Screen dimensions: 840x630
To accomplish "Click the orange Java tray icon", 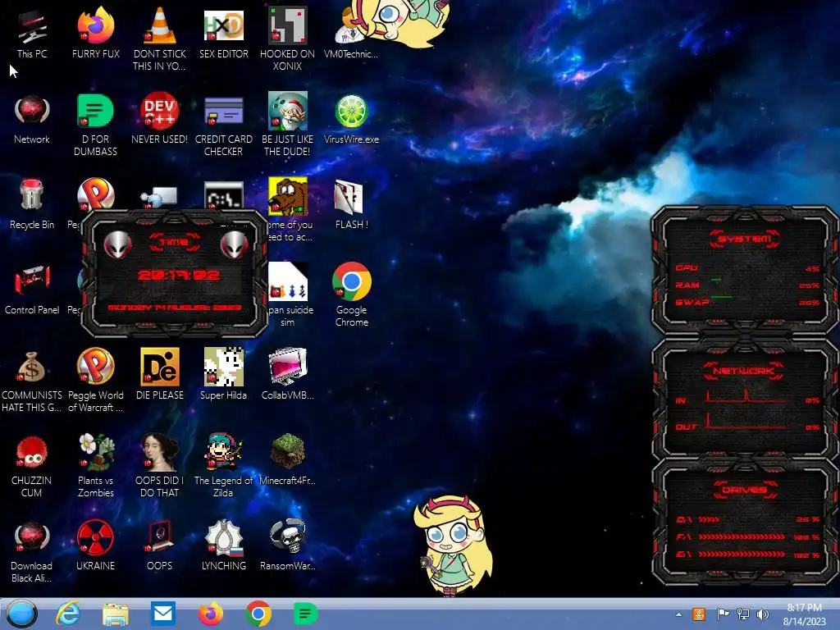I will [699, 614].
